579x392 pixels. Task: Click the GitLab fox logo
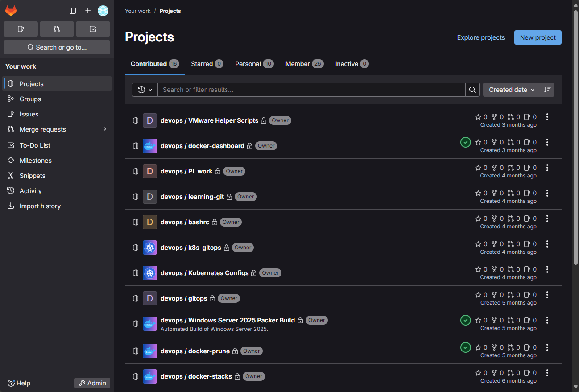coord(11,11)
